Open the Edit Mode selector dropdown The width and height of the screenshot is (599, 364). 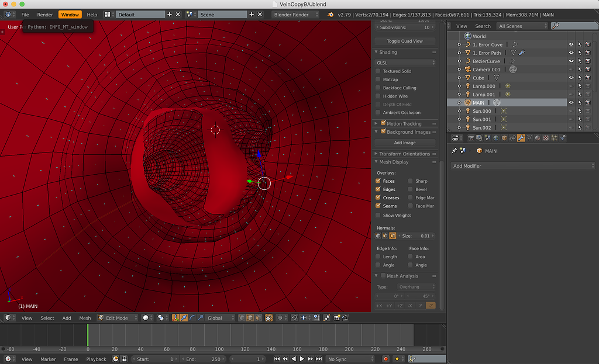[118, 318]
